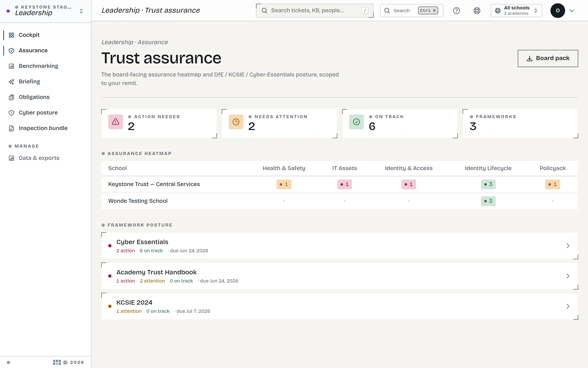Screen dimensions: 588x368
Task: Click the KCSIE 2024 framework title
Action: click(134, 303)
